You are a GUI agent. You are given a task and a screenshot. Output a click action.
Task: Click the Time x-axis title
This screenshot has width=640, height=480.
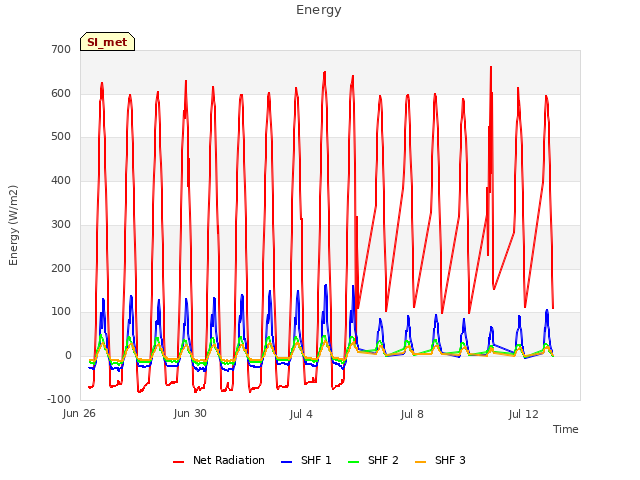(565, 429)
